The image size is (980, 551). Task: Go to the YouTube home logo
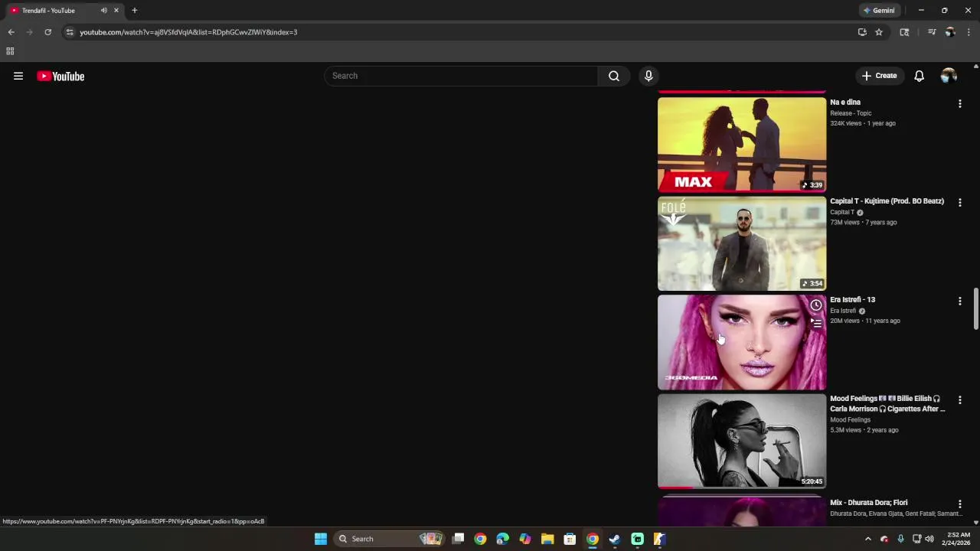coord(60,76)
